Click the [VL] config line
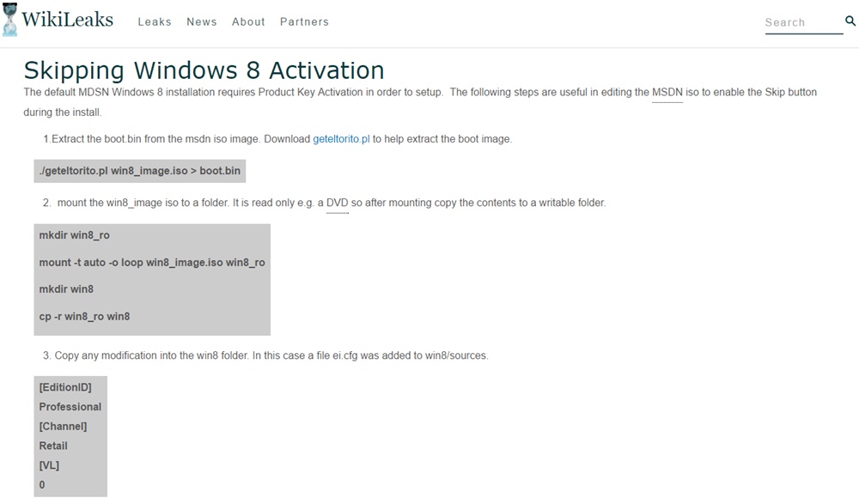859x504 pixels. click(x=49, y=465)
